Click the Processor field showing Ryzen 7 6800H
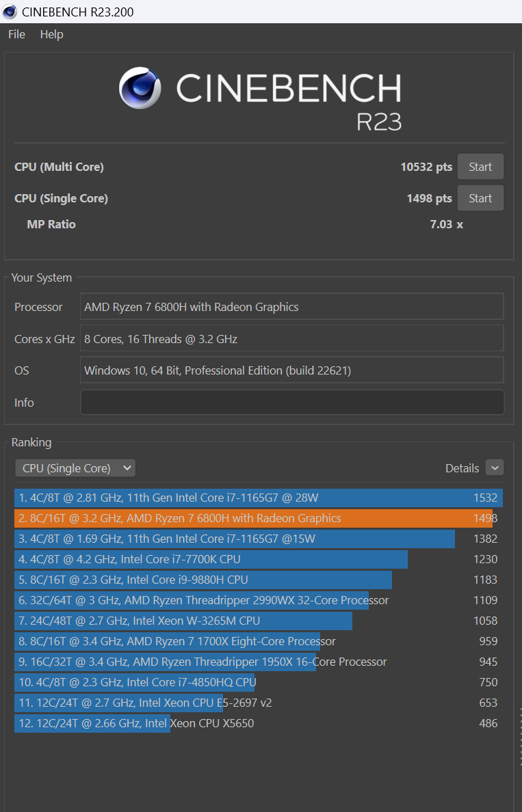Image resolution: width=522 pixels, height=812 pixels. click(x=292, y=307)
